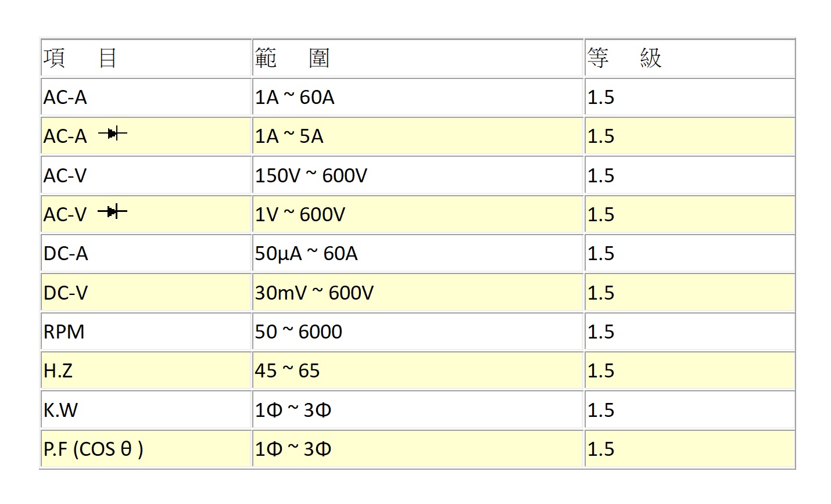Viewport: 831px width, 504px height.
Task: Click the 1A ~ 60A range cell
Action: [418, 98]
